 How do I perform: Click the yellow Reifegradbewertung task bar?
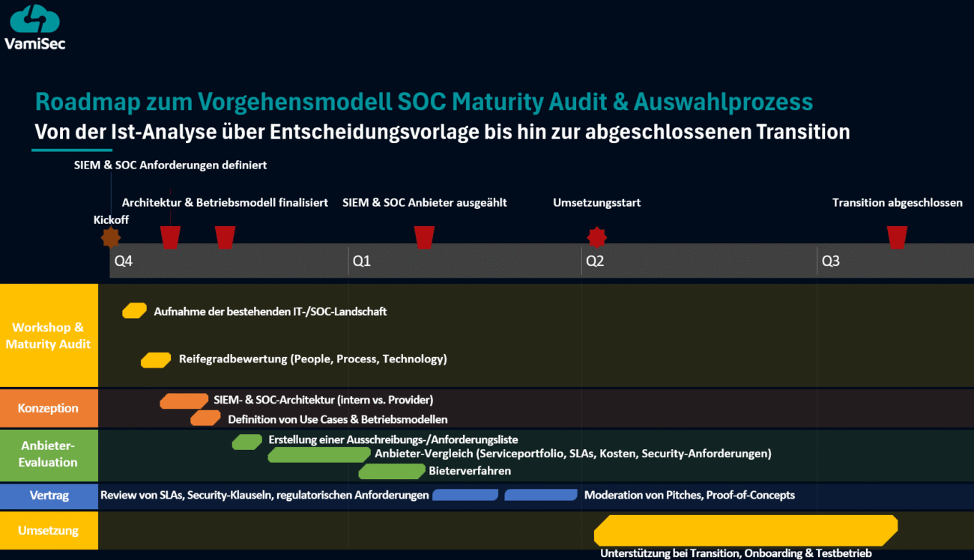pyautogui.click(x=156, y=360)
